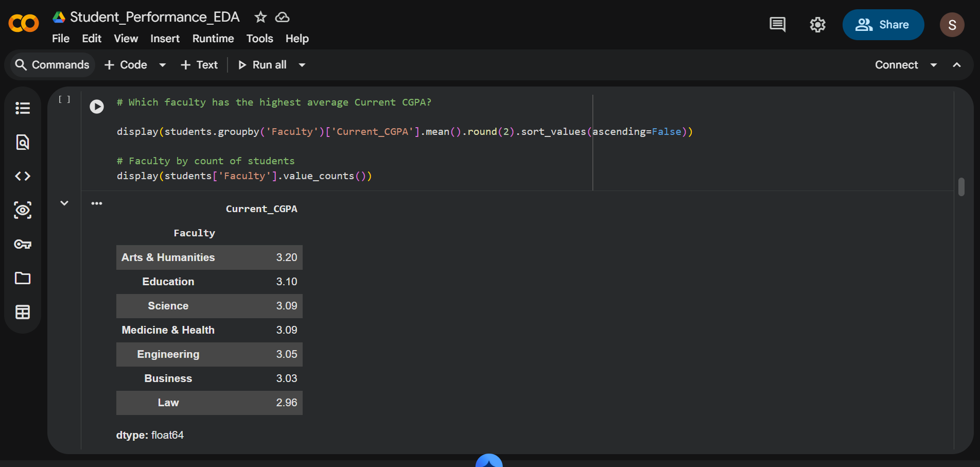
Task: Click the Education row label
Action: point(168,282)
